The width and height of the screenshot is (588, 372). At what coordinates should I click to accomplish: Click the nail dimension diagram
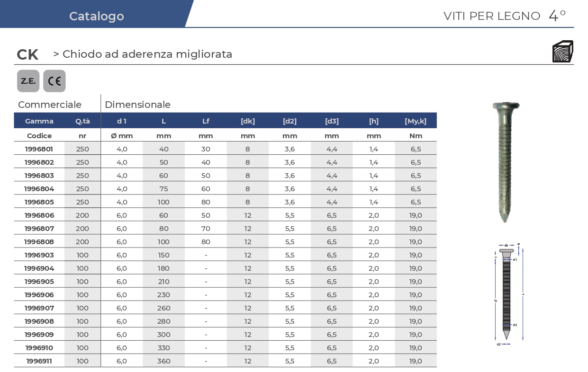click(507, 294)
